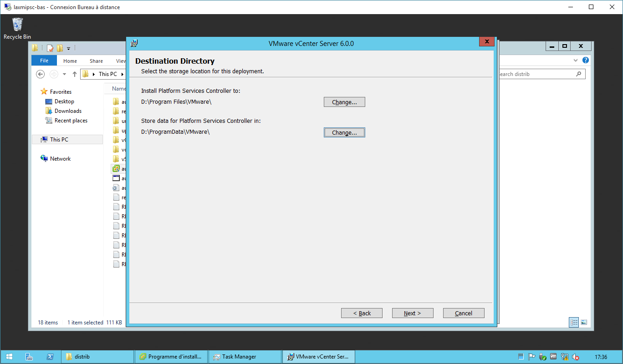Proceed with the Next button
Viewport: 623px width, 364px height.
(x=412, y=313)
